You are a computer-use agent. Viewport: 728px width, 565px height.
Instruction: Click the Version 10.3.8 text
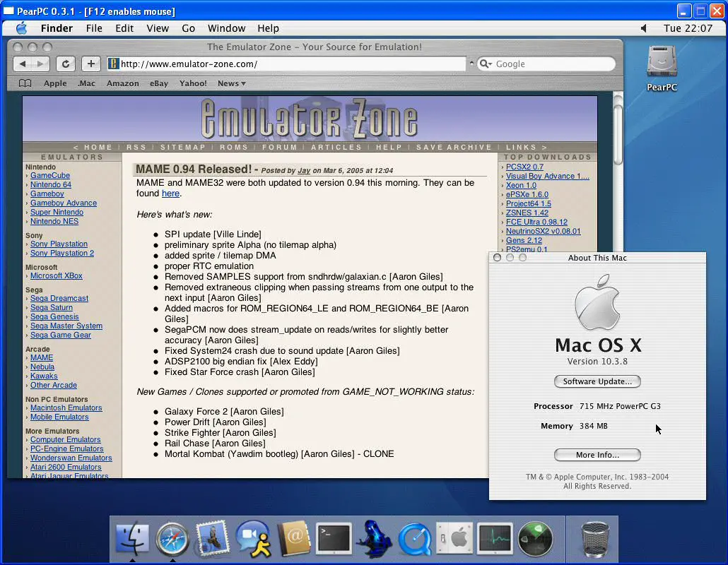(x=597, y=362)
